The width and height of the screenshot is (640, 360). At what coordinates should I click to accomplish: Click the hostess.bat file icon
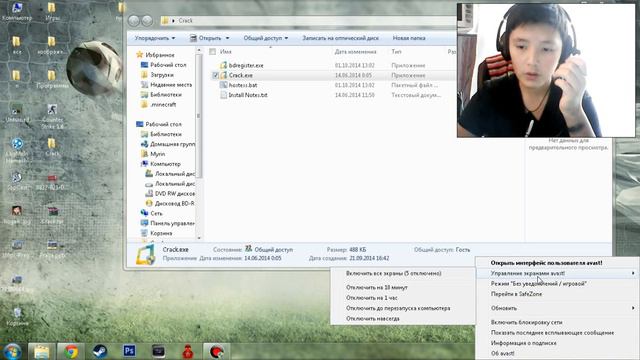(x=223, y=85)
